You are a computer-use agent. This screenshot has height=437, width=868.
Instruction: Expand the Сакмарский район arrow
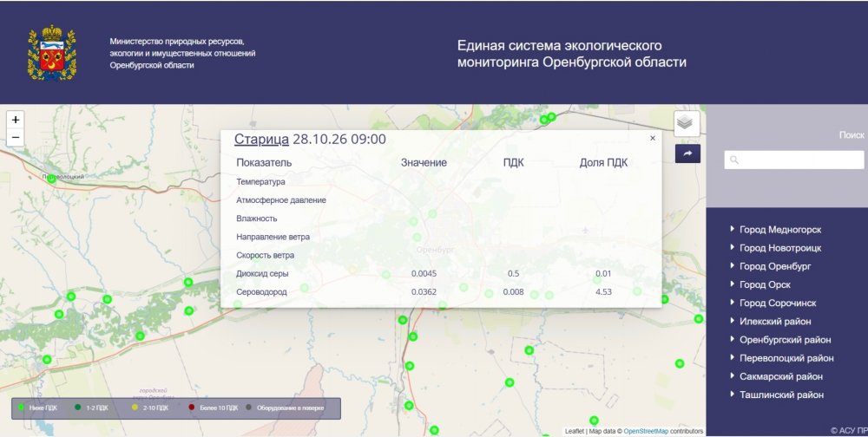[733, 375]
